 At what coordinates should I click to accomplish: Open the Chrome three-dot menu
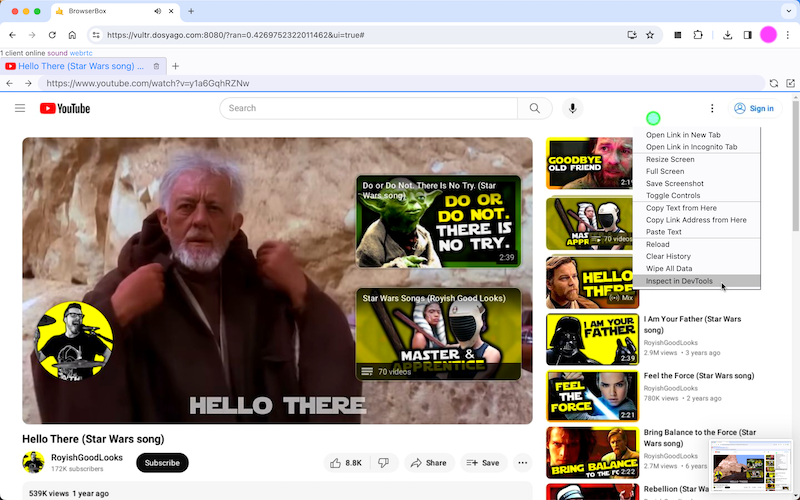788,35
